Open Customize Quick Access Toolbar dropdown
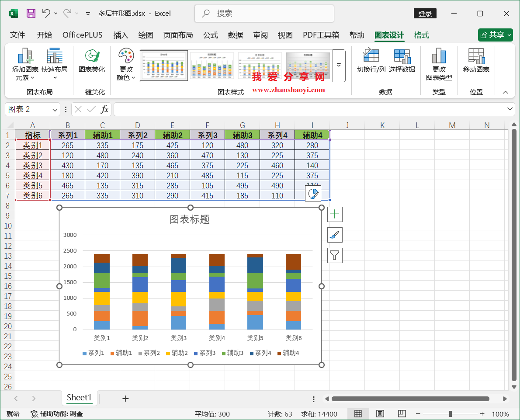Viewport: 520px width, 420px height. pos(88,14)
